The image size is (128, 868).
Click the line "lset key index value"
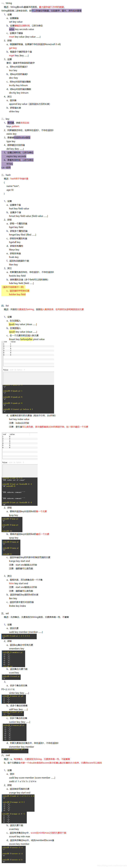tap(19, 420)
